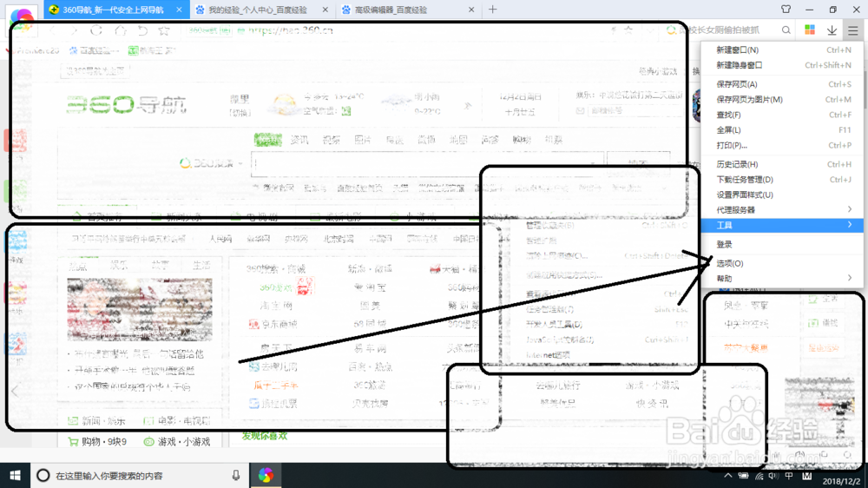Click the back arrow in navigation bar
Image resolution: width=868 pixels, height=488 pixels.
click(x=53, y=30)
